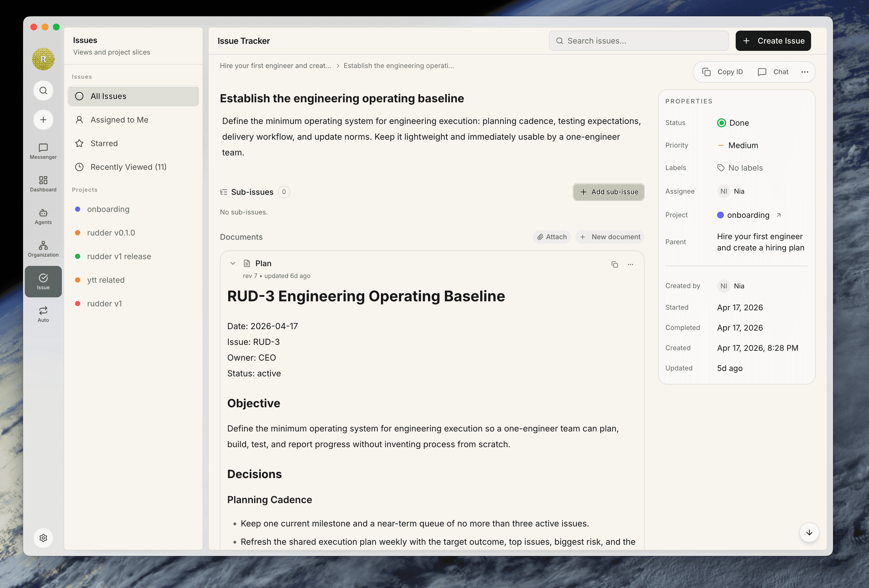This screenshot has height=588, width=869.
Task: Open the No labels picker
Action: (x=740, y=168)
